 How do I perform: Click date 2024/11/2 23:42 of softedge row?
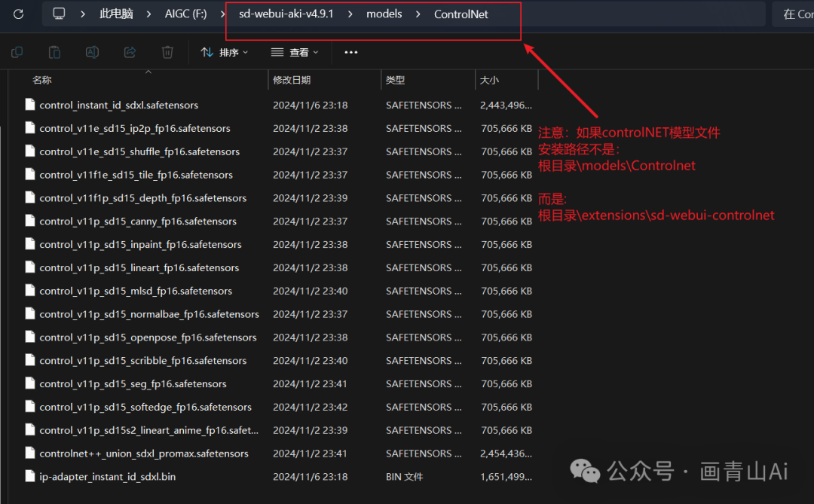point(311,407)
